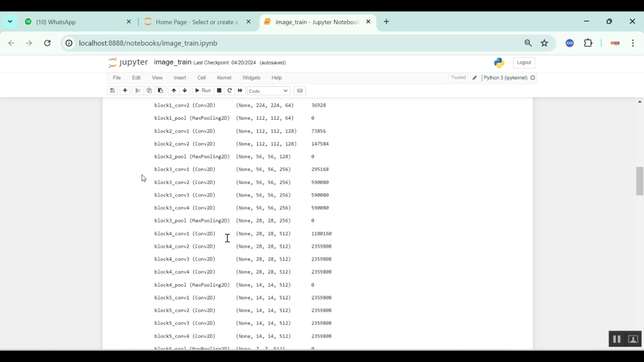This screenshot has width=644, height=362.
Task: Bookmark this page with the star icon
Action: tap(544, 43)
